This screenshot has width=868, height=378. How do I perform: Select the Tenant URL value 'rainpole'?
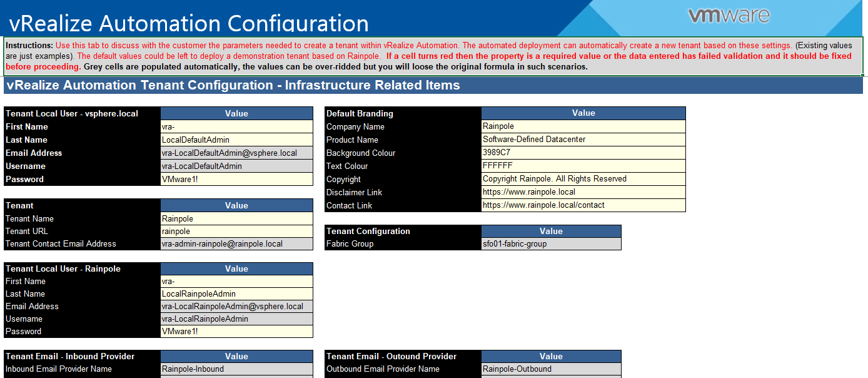pyautogui.click(x=236, y=232)
